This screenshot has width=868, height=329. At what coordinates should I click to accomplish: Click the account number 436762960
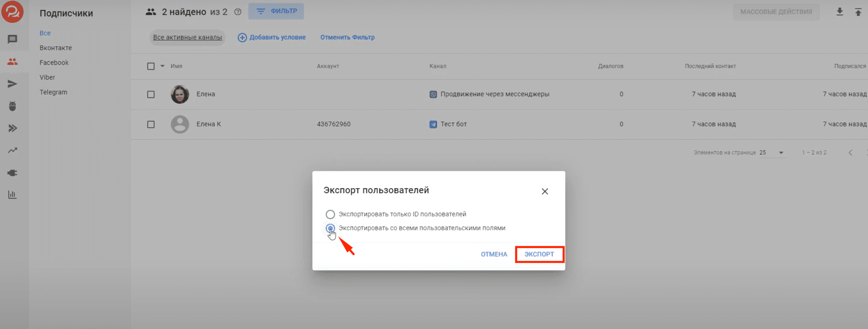(x=334, y=124)
